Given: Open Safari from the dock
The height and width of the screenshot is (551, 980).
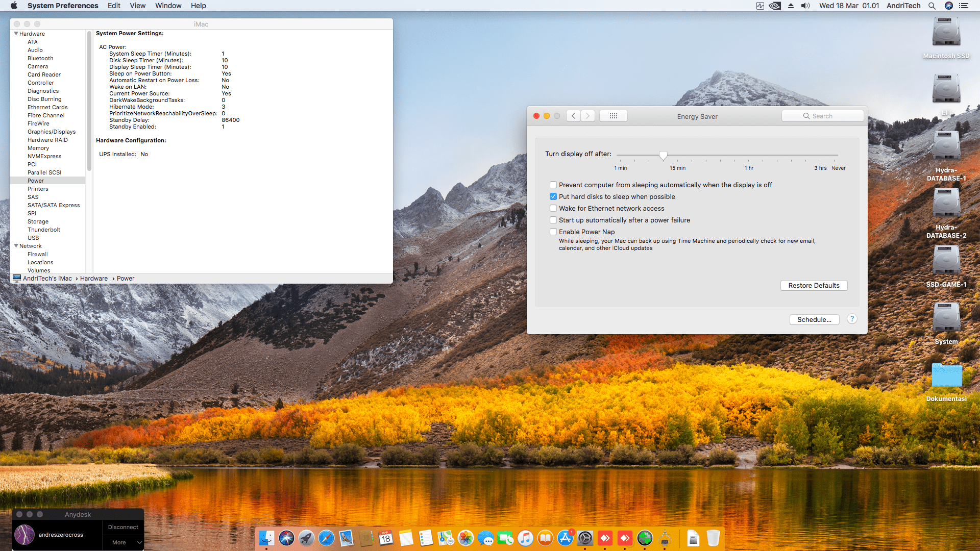Looking at the screenshot, I should click(x=326, y=538).
